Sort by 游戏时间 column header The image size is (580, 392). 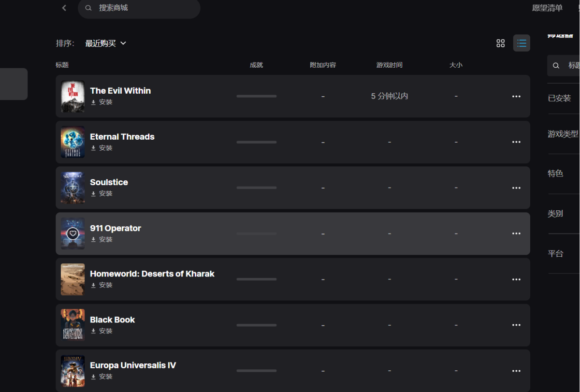(x=389, y=65)
